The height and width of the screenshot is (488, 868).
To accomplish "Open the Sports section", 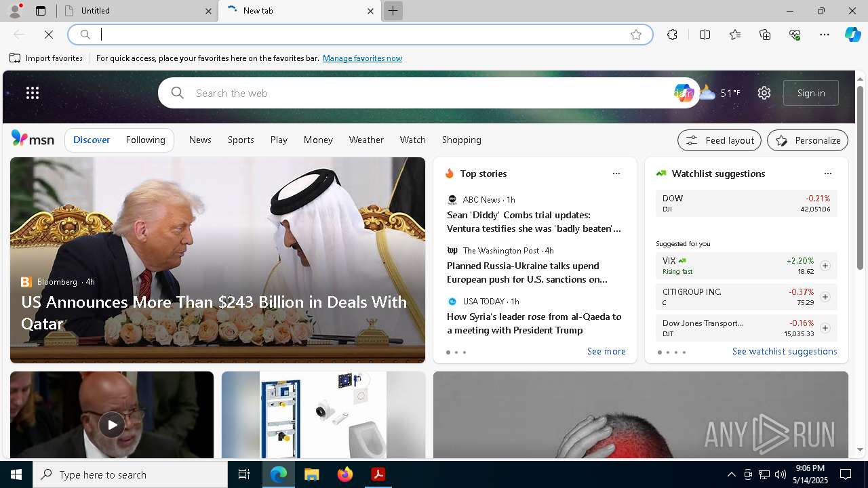I will click(x=241, y=140).
